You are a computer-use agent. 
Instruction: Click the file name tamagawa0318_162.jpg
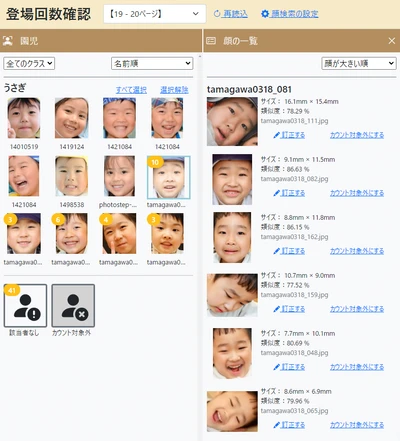tap(294, 237)
